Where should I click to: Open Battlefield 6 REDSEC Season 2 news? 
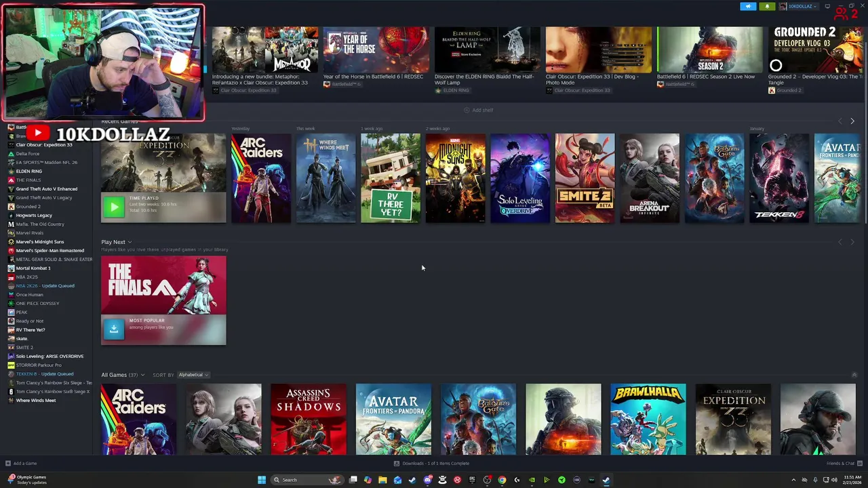709,57
